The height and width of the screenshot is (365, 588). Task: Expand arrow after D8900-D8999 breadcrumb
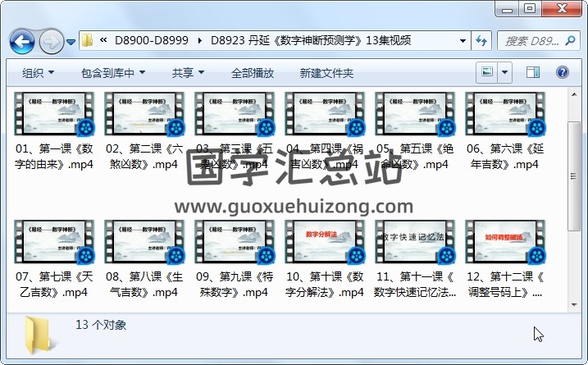click(199, 40)
